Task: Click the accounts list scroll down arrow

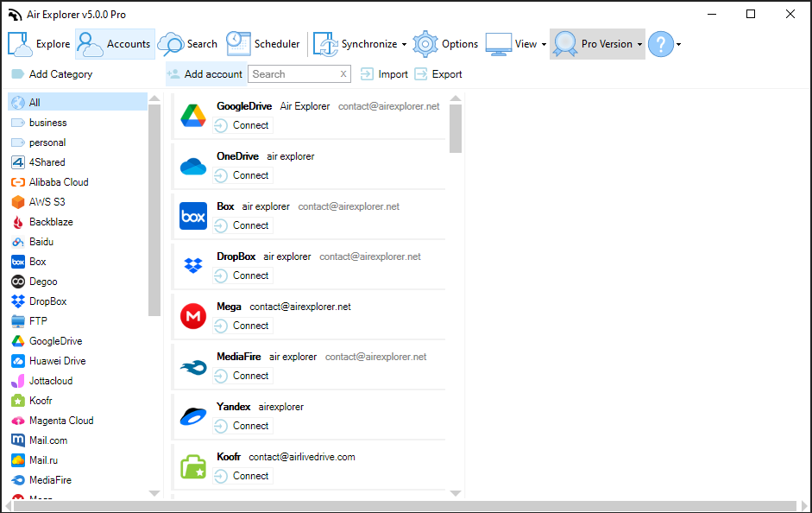Action: [456, 493]
